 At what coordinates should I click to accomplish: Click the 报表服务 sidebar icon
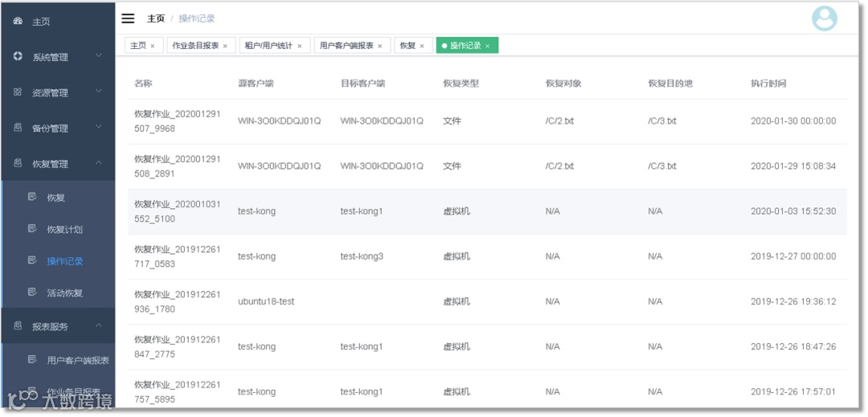pyautogui.click(x=18, y=325)
